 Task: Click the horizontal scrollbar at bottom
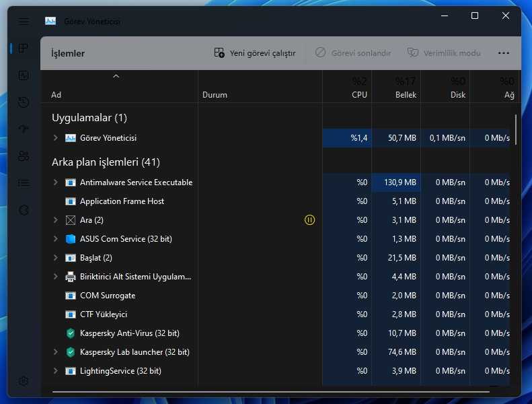(x=271, y=392)
